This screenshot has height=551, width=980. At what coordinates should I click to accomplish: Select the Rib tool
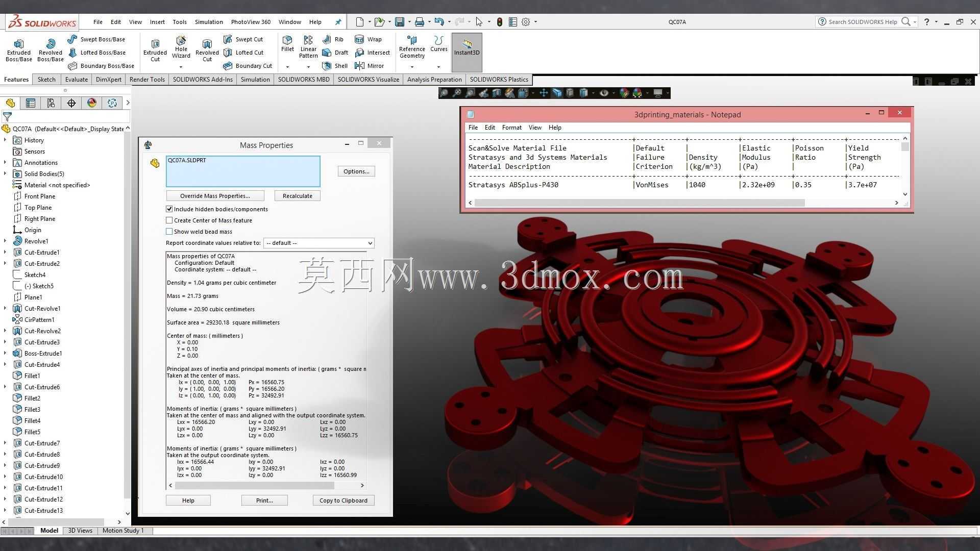click(333, 39)
